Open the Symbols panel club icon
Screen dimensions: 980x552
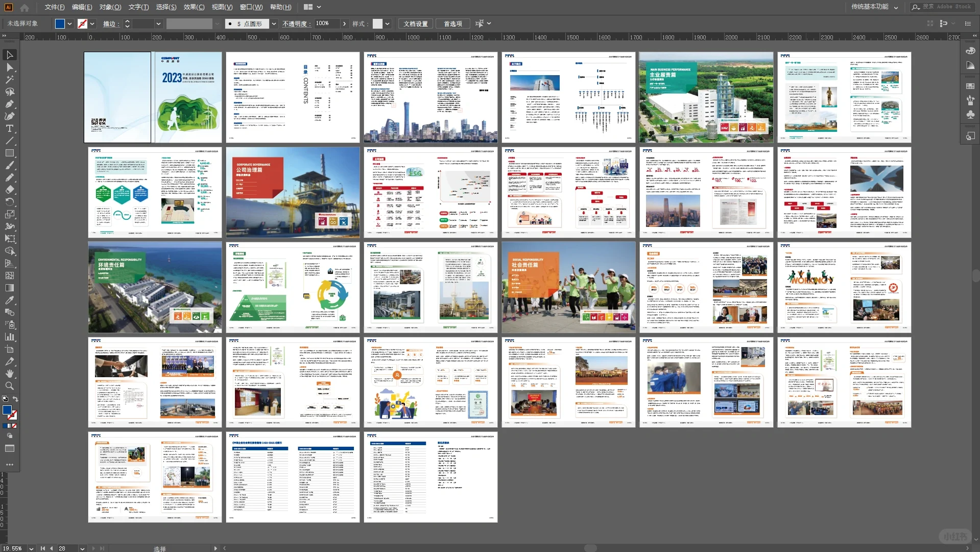[970, 114]
